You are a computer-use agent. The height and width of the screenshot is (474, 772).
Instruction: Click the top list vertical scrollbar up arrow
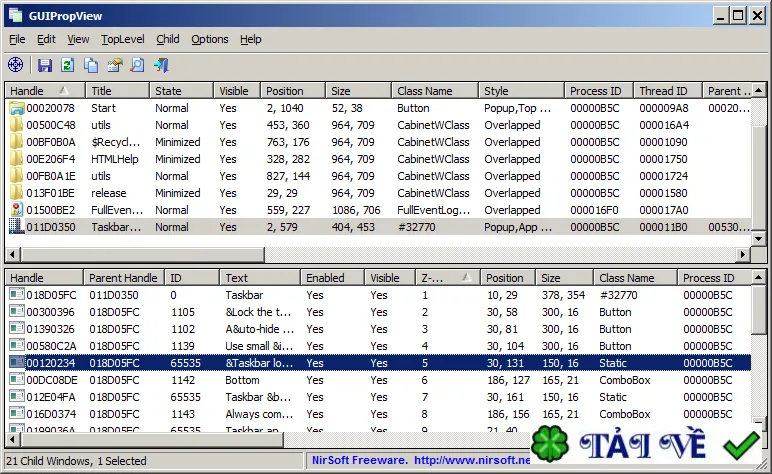(759, 91)
